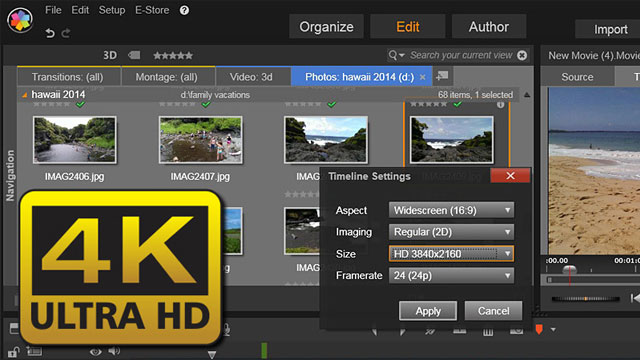Clear the library search field
The image size is (640, 360).
coord(522,55)
